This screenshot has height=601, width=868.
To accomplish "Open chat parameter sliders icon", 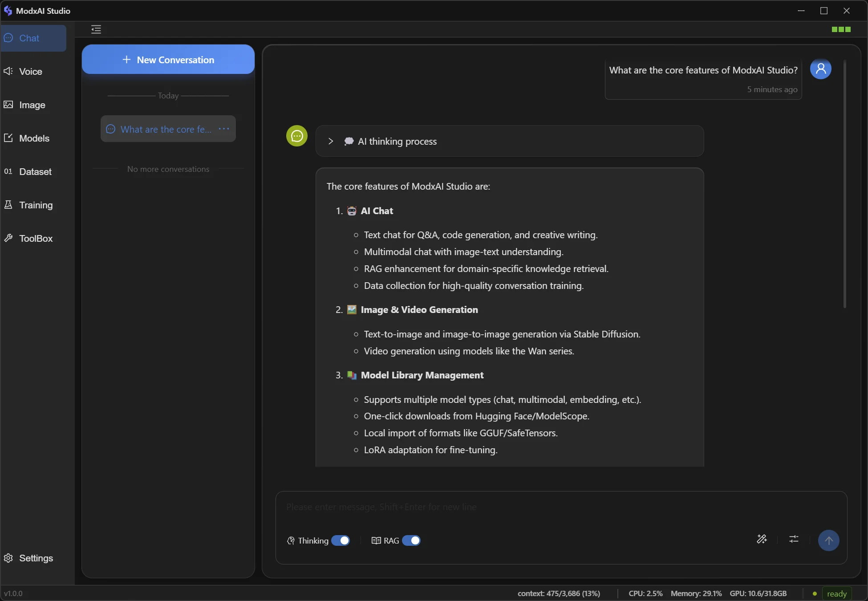I will click(794, 540).
